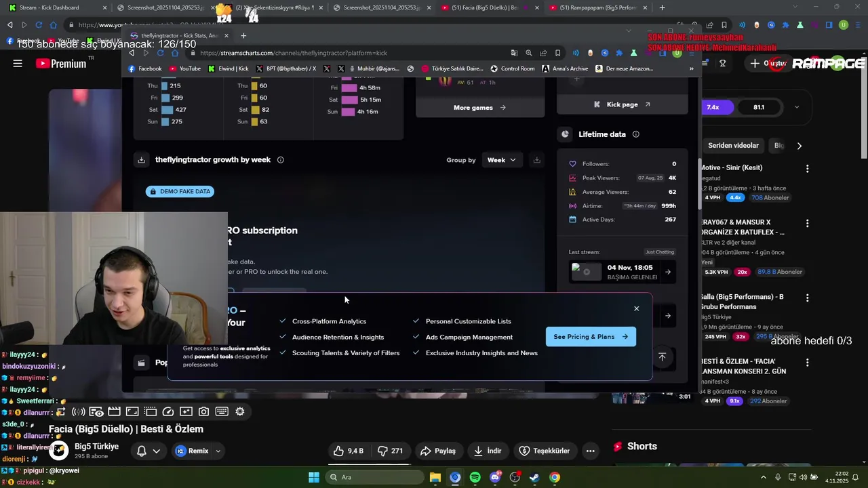Screen dimensions: 868x488
Task: Open YouTube hamburger guide menu
Action: 18,64
